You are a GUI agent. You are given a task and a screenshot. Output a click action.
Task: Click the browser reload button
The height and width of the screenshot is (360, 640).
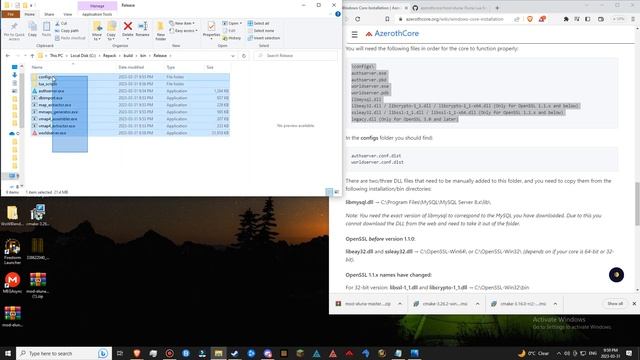(x=358, y=19)
